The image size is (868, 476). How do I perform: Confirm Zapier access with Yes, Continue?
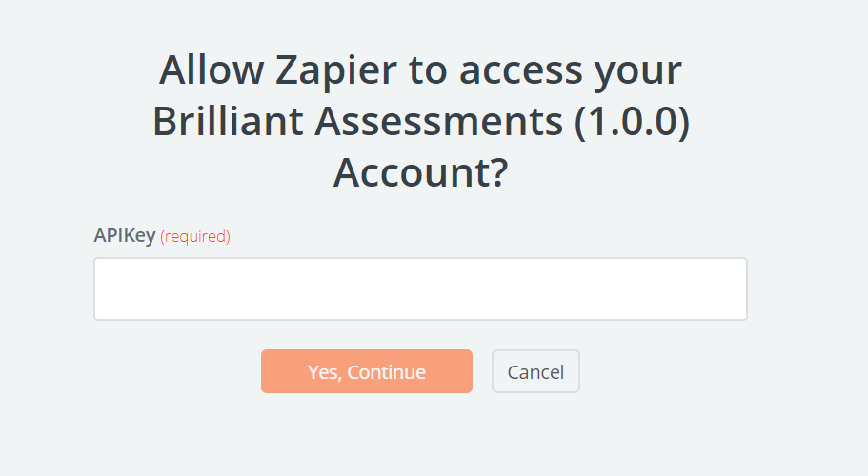click(x=367, y=371)
